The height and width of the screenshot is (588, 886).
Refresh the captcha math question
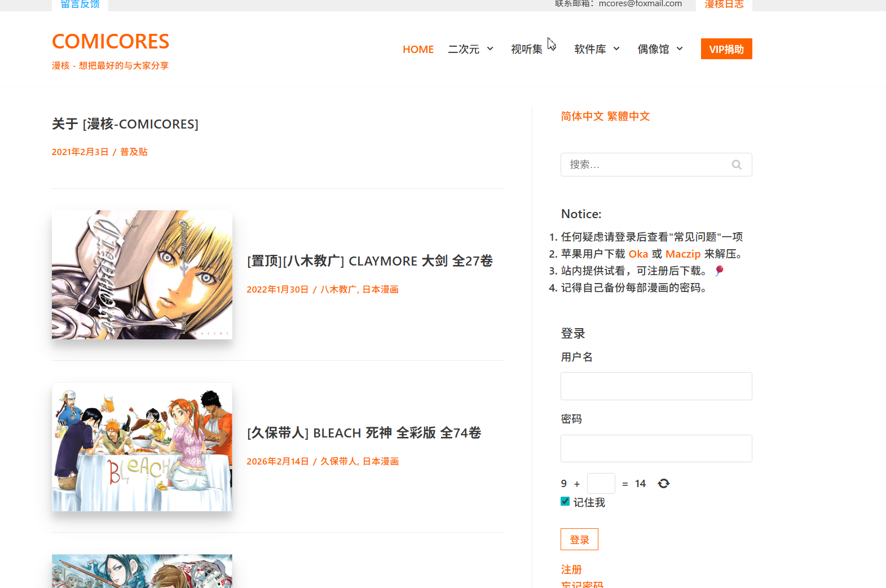click(x=664, y=484)
